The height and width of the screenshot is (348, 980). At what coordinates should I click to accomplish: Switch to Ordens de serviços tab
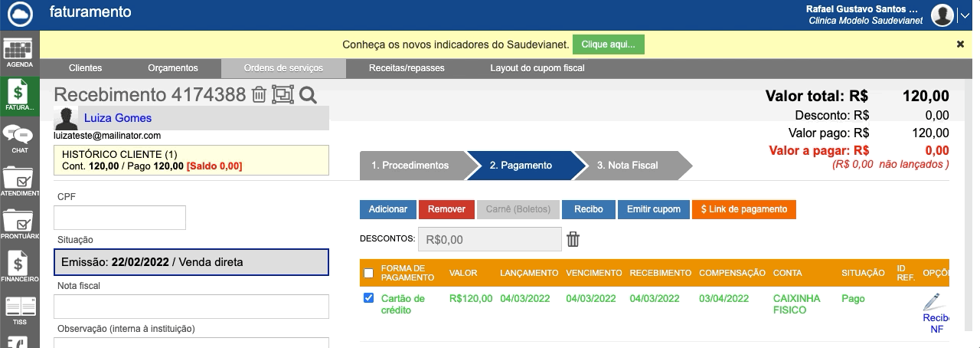(283, 68)
